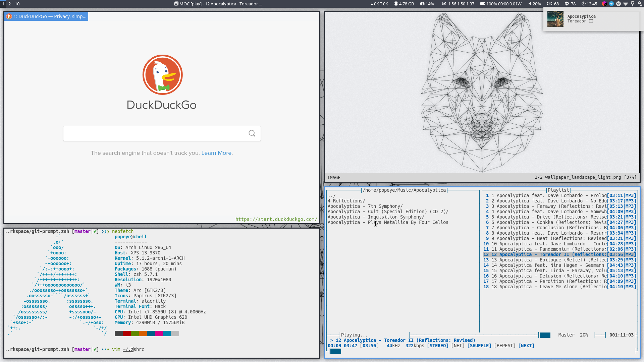Image resolution: width=644 pixels, height=362 pixels.
Task: Click the 'Learn More' link
Action: 216,153
